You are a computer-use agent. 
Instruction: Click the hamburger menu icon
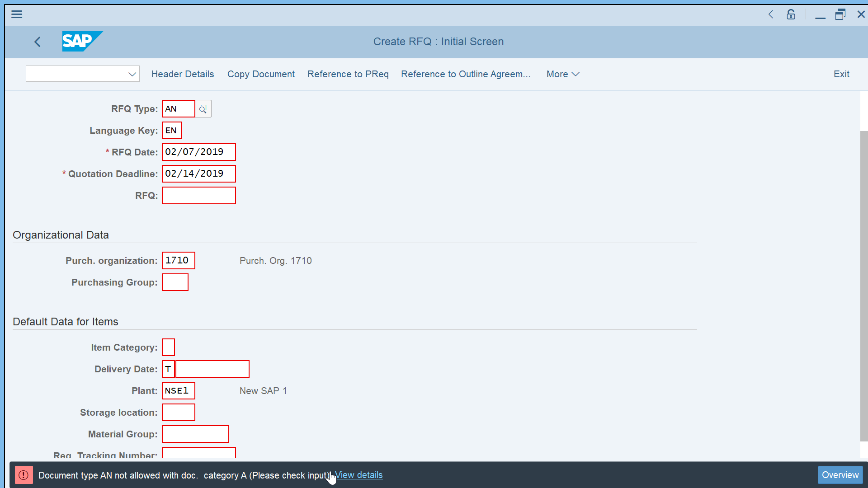17,14
